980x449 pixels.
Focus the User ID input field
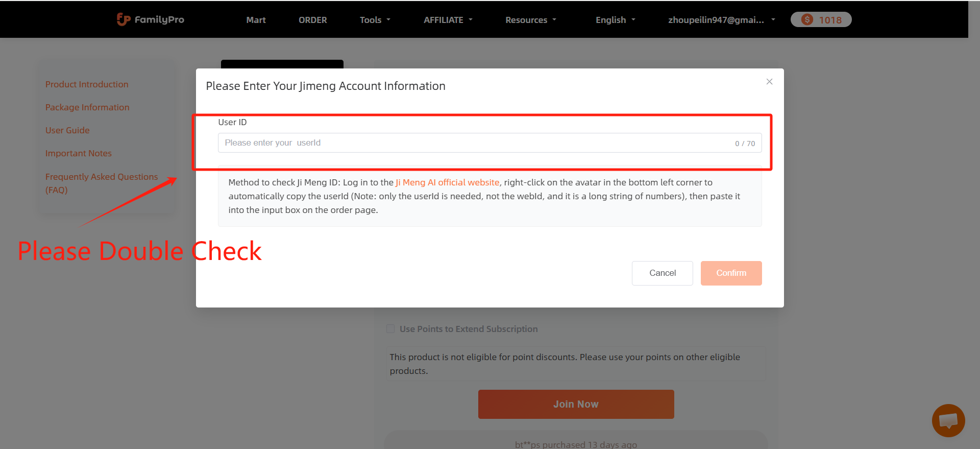[489, 143]
